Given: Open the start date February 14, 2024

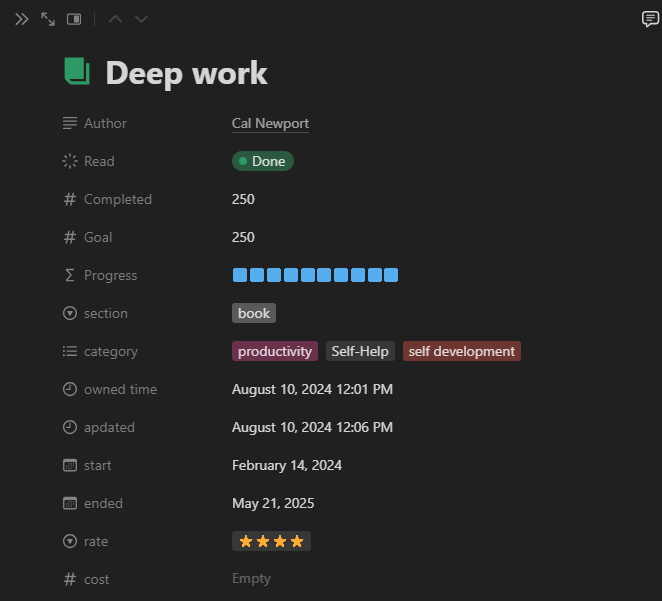Looking at the screenshot, I should click(x=286, y=465).
